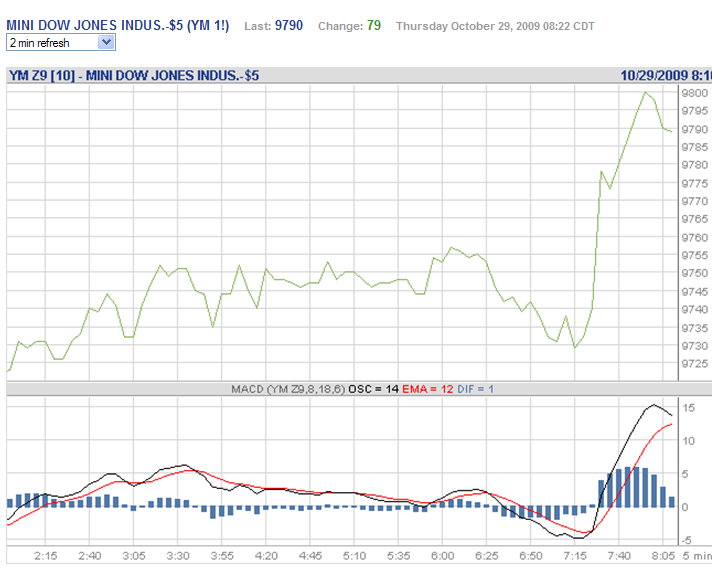Click the 9750 price axis label
The width and height of the screenshot is (712, 573).
[694, 273]
